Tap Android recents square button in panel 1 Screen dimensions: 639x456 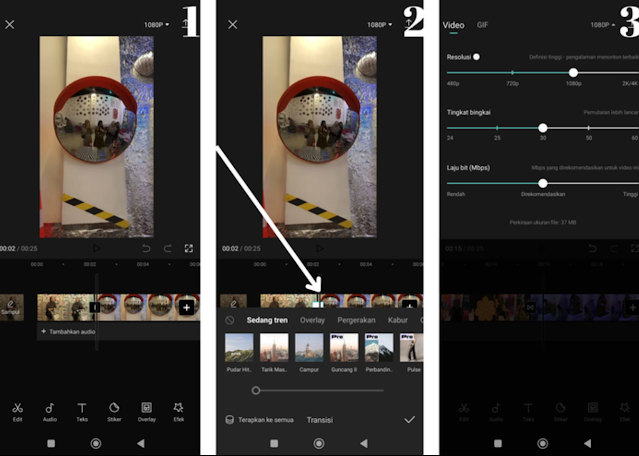click(x=51, y=443)
